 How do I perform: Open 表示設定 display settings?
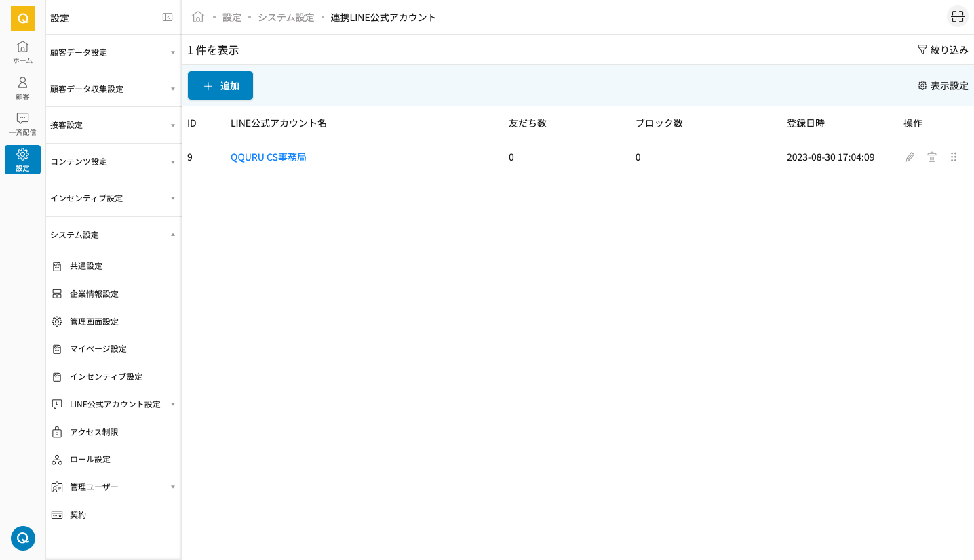click(943, 86)
